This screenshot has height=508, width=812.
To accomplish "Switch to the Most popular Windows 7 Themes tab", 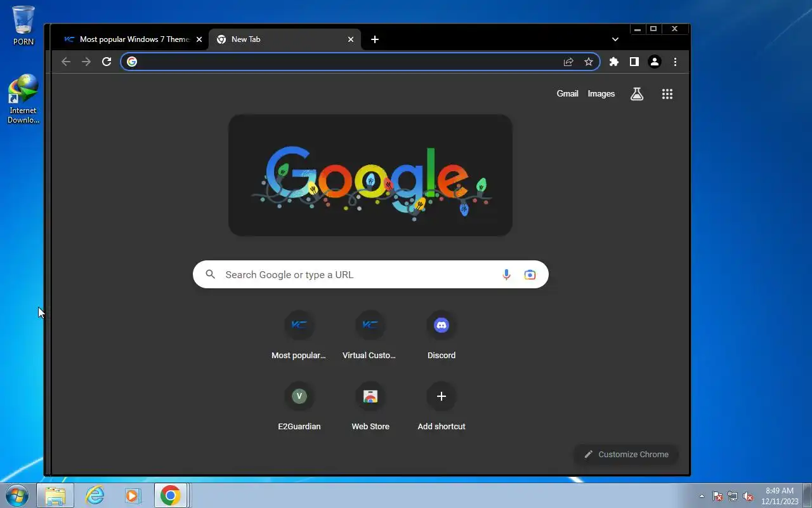I will (x=133, y=39).
